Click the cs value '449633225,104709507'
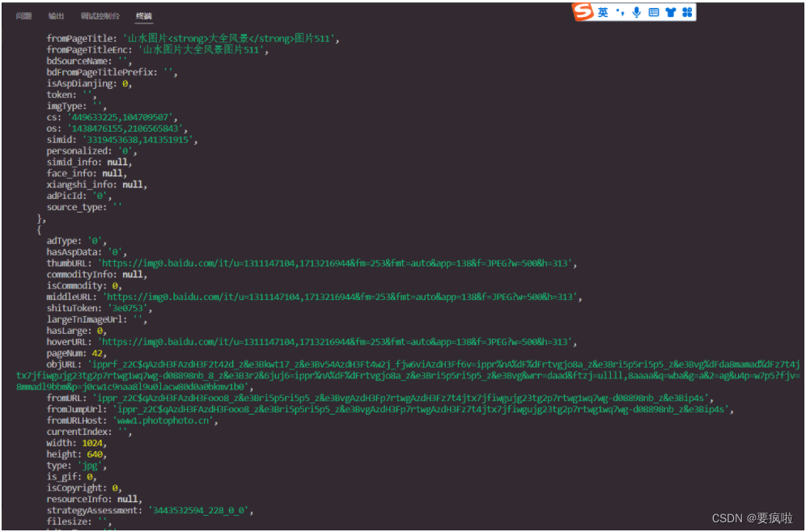This screenshot has height=532, width=806. tap(120, 117)
